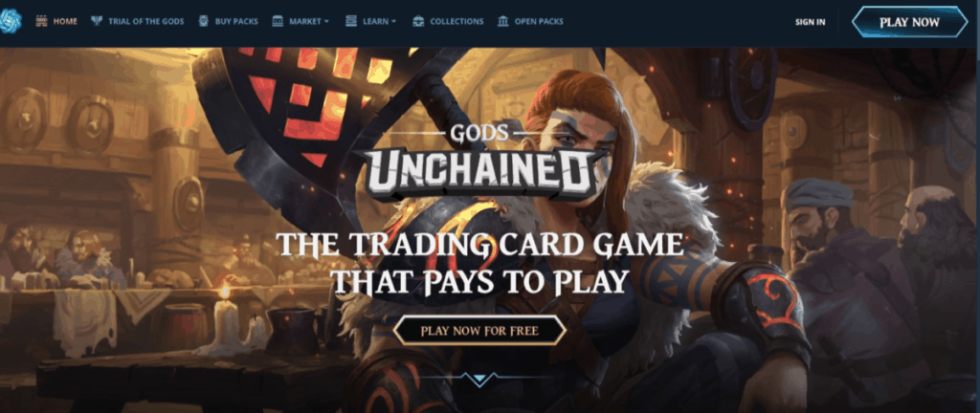
Task: Click the Gods Unchained swirl logo icon
Action: click(10, 21)
